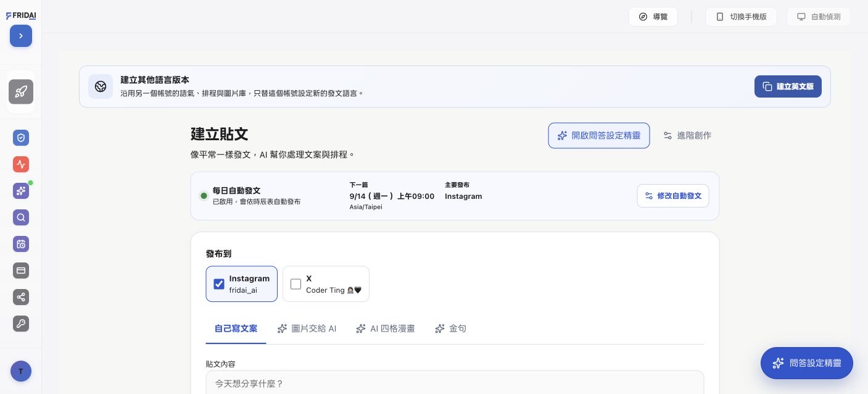Open the key sidebar icon
This screenshot has height=394, width=868.
(21, 324)
